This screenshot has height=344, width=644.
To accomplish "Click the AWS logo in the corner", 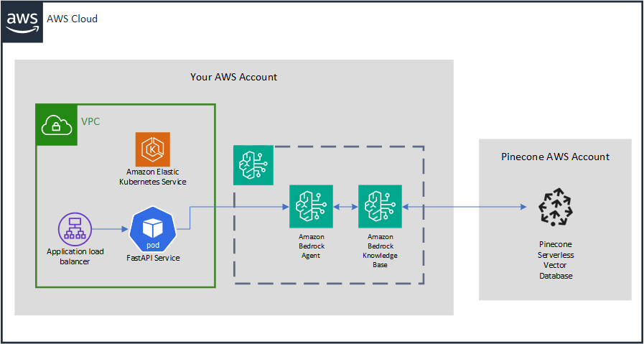I will point(22,19).
